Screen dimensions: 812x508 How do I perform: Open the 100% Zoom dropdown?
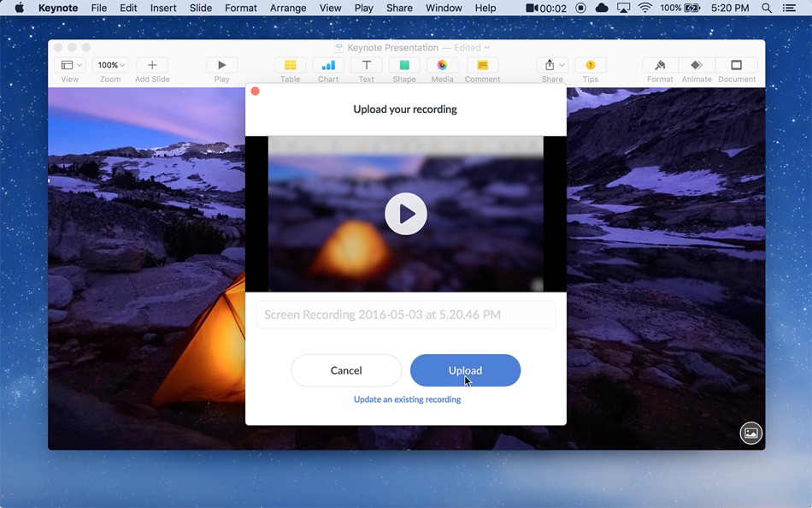(110, 65)
